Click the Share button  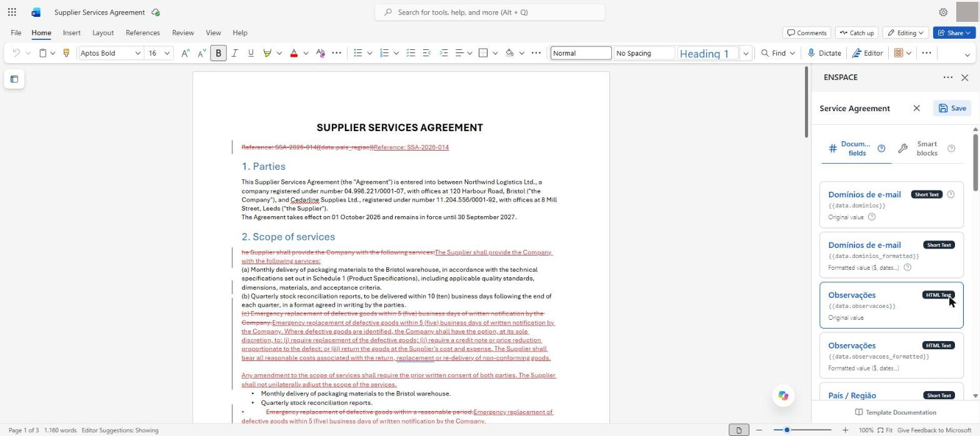pyautogui.click(x=954, y=32)
